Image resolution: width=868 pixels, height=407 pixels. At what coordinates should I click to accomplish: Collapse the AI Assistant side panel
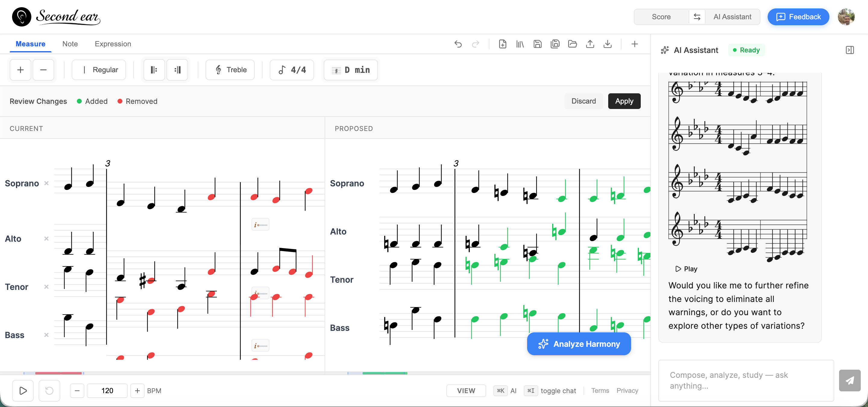[x=850, y=50]
